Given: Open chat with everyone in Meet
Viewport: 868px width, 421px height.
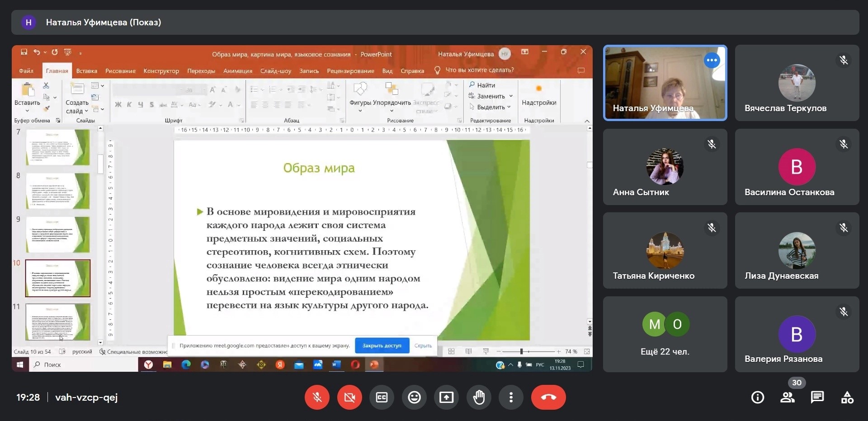Looking at the screenshot, I should click(x=817, y=397).
